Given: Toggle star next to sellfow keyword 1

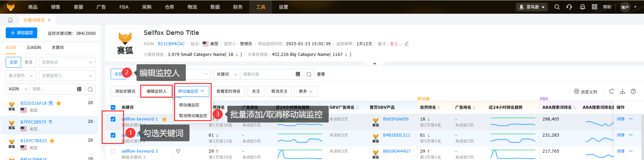Looking at the screenshot, I should tap(164, 119).
